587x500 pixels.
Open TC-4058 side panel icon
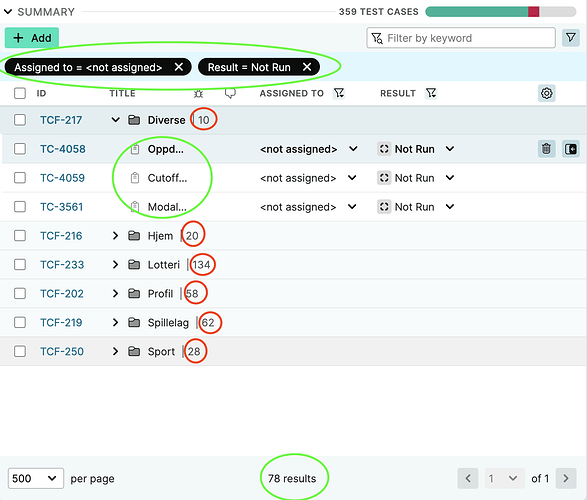tap(571, 149)
